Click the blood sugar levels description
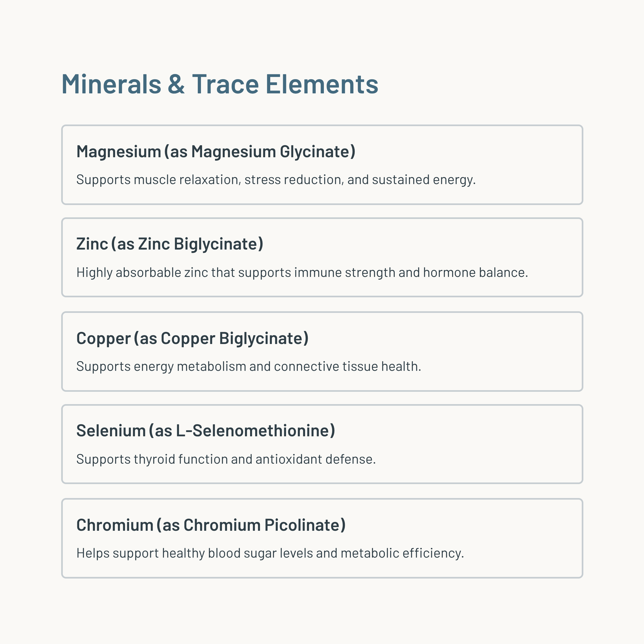The height and width of the screenshot is (644, 644). point(270,553)
